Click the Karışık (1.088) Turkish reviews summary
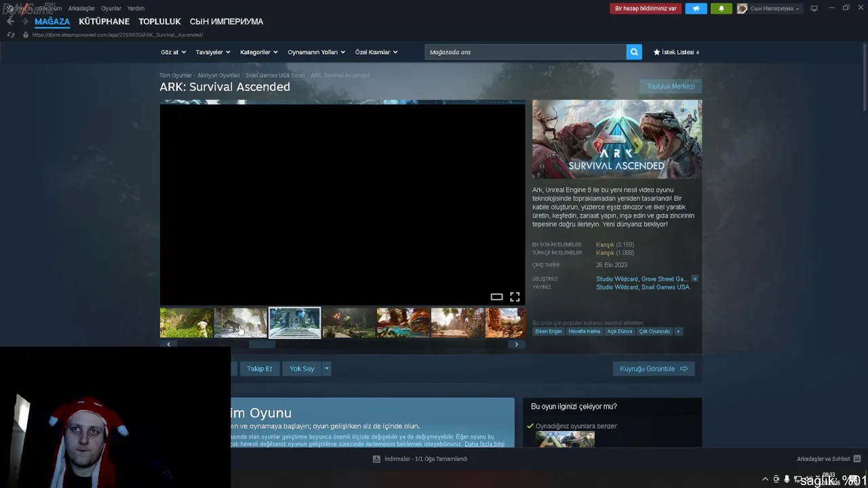 pos(615,253)
